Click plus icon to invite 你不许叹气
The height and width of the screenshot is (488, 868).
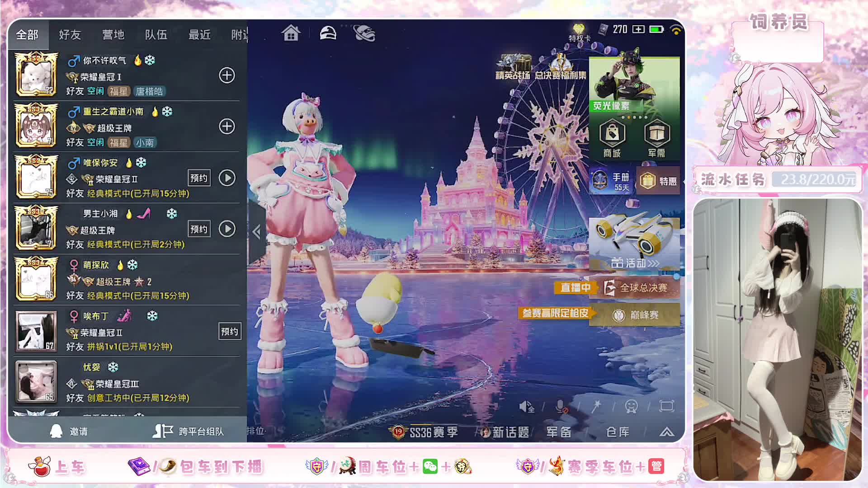coord(227,75)
